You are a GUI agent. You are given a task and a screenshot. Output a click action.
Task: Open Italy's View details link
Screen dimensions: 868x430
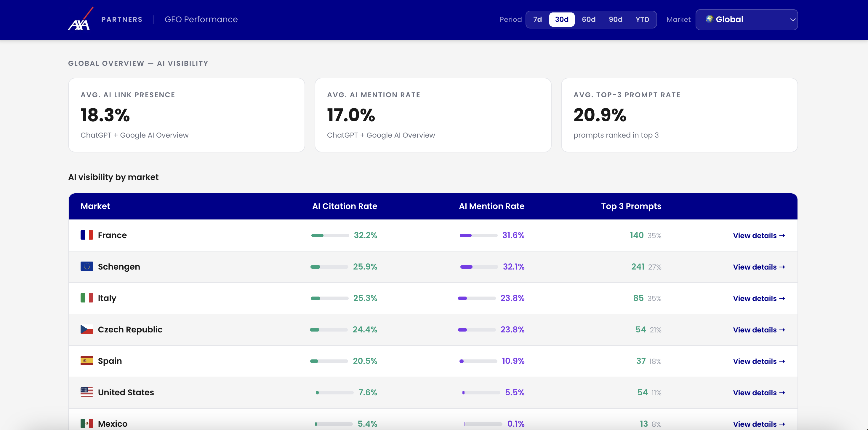tap(759, 298)
